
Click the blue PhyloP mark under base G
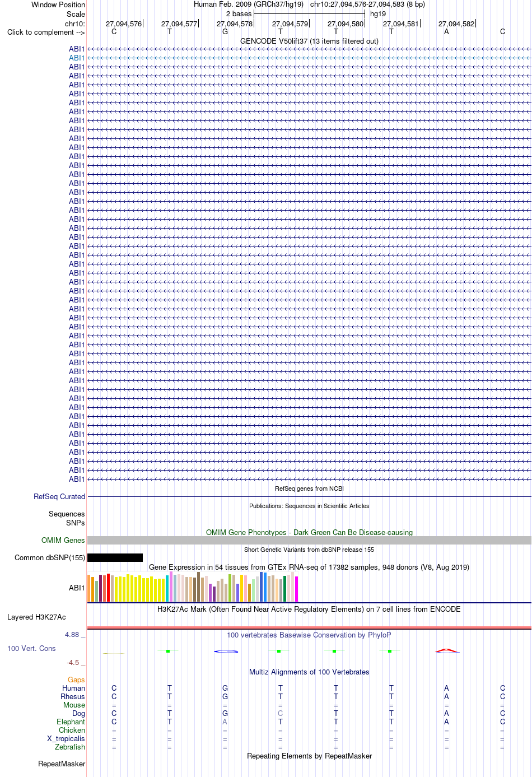(226, 651)
